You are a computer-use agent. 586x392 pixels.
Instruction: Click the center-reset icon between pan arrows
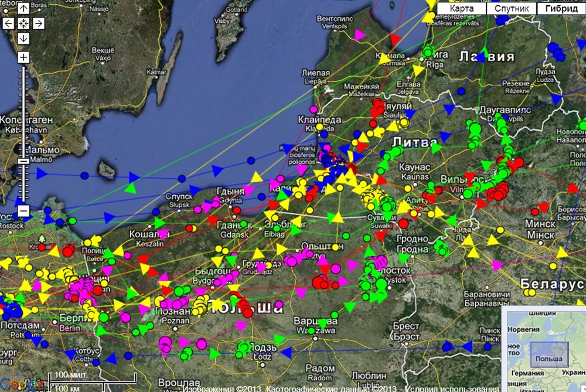pos(23,23)
